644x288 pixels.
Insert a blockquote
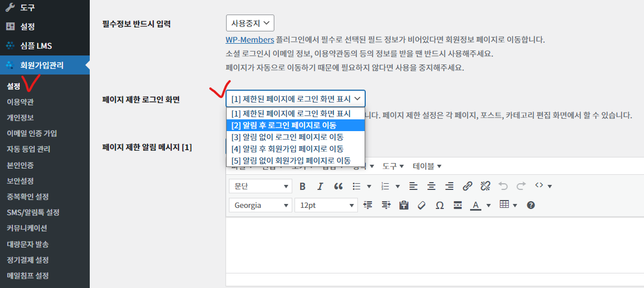(x=338, y=186)
